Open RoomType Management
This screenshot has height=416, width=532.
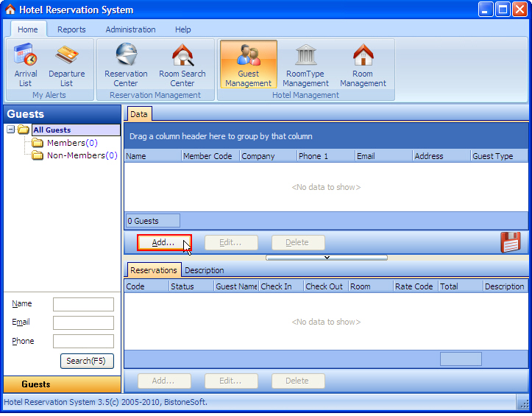point(306,65)
